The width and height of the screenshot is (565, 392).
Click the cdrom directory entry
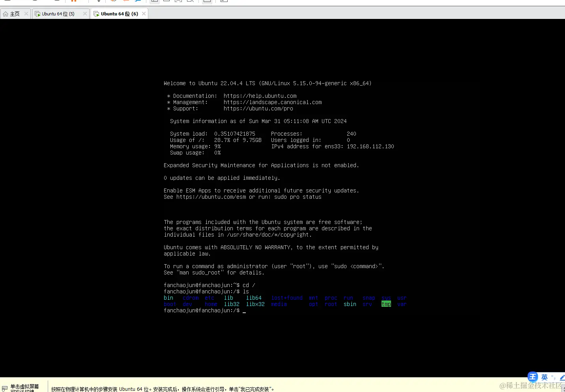tap(191, 298)
